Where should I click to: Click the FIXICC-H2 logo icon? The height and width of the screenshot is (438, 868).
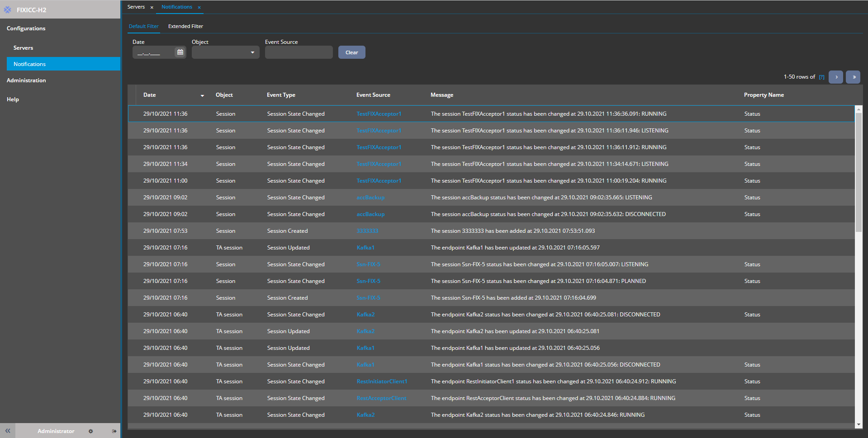8,9
